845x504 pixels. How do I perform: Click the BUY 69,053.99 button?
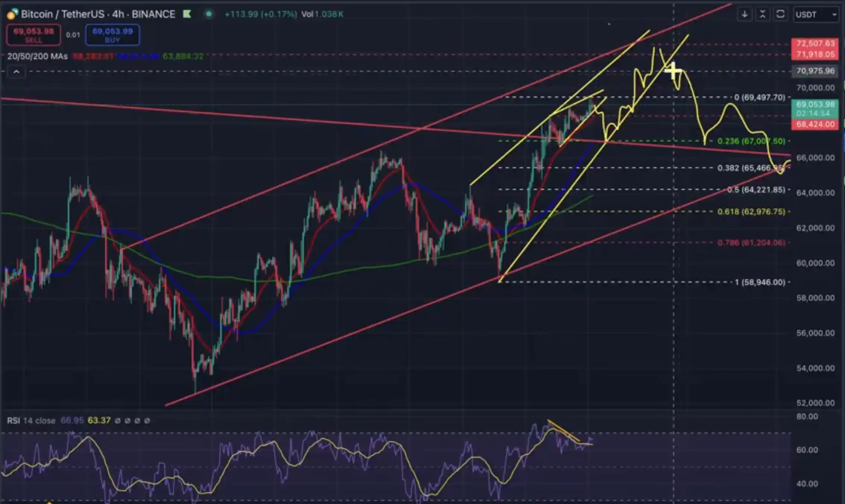(113, 35)
